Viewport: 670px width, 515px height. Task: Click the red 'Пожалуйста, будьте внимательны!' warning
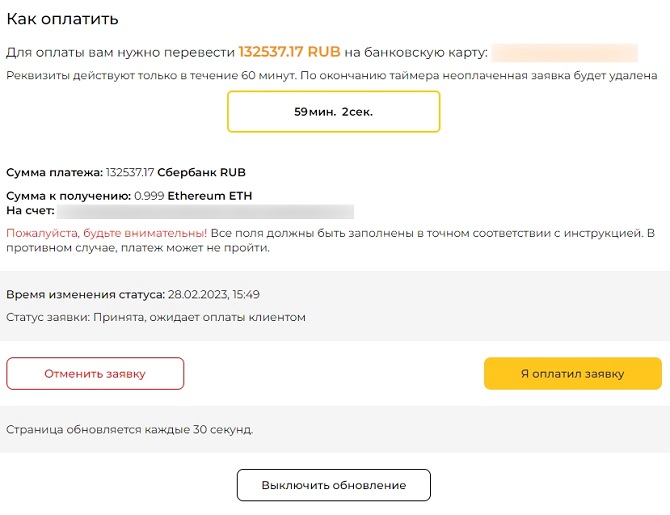click(x=106, y=233)
